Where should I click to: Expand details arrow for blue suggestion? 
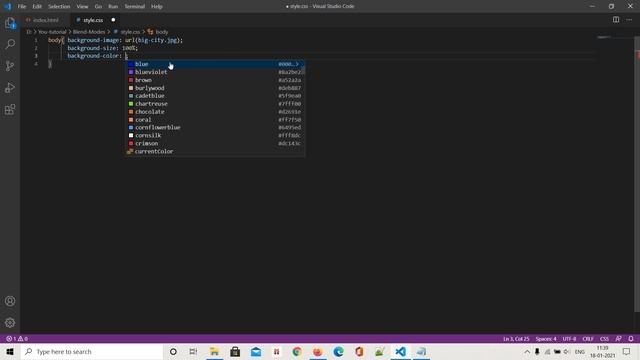[298, 64]
